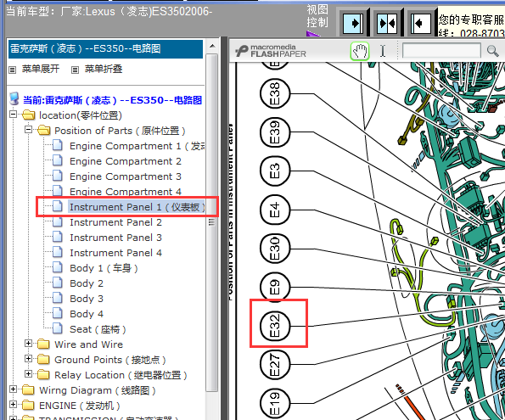Image resolution: width=505 pixels, height=420 pixels.
Task: Click the E4 connector label
Action: (x=275, y=210)
